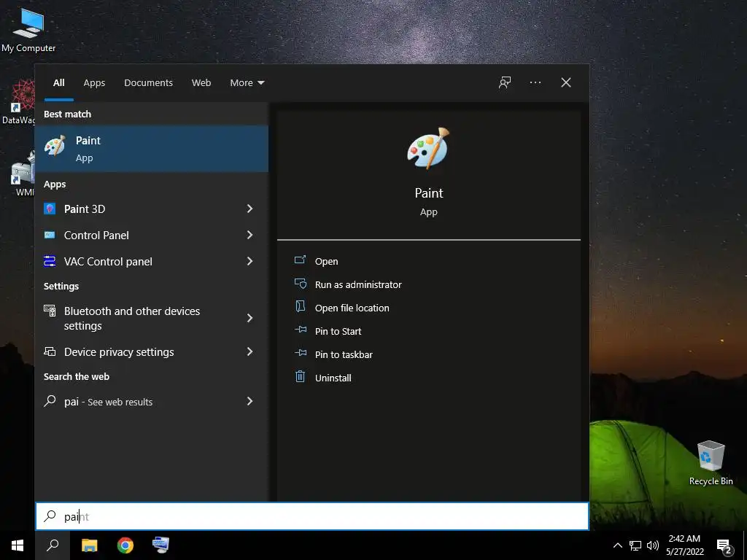The image size is (747, 560).
Task: Open the three-dot options menu
Action: tap(535, 82)
